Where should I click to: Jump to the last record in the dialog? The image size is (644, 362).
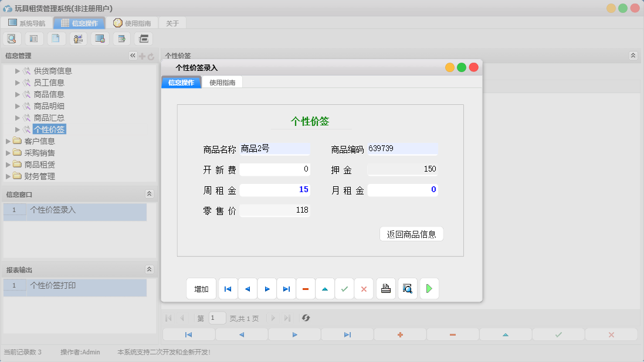(286, 288)
